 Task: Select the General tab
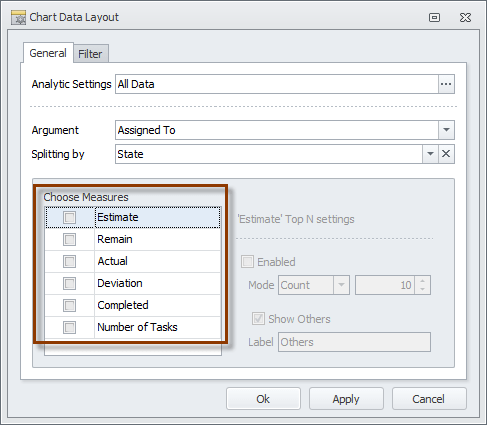tap(48, 53)
